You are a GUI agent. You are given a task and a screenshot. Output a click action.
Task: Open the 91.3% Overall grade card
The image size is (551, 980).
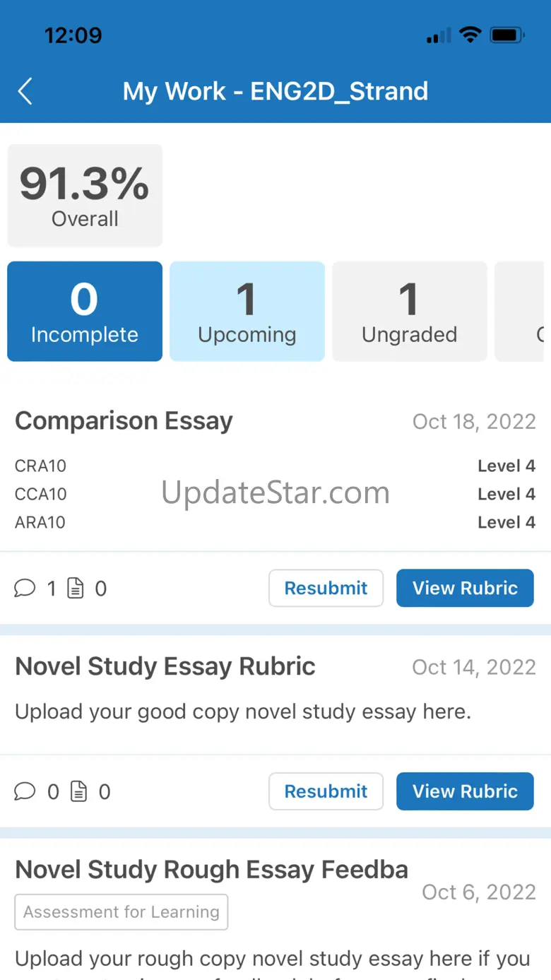(x=85, y=196)
